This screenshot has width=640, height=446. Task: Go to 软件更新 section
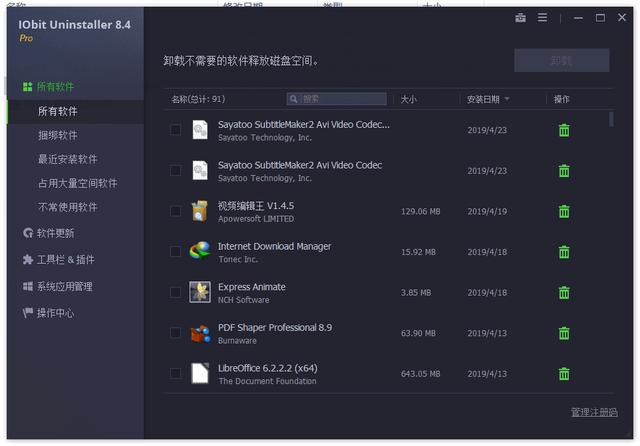click(x=56, y=233)
